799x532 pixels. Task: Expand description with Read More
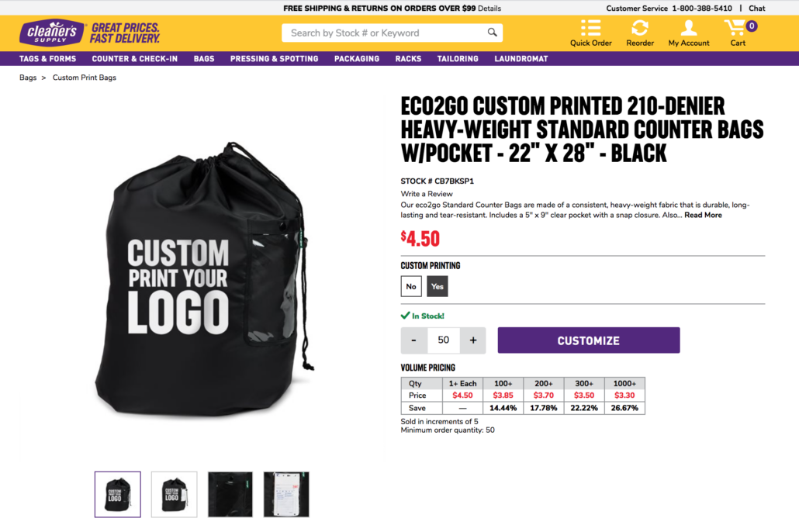[703, 215]
